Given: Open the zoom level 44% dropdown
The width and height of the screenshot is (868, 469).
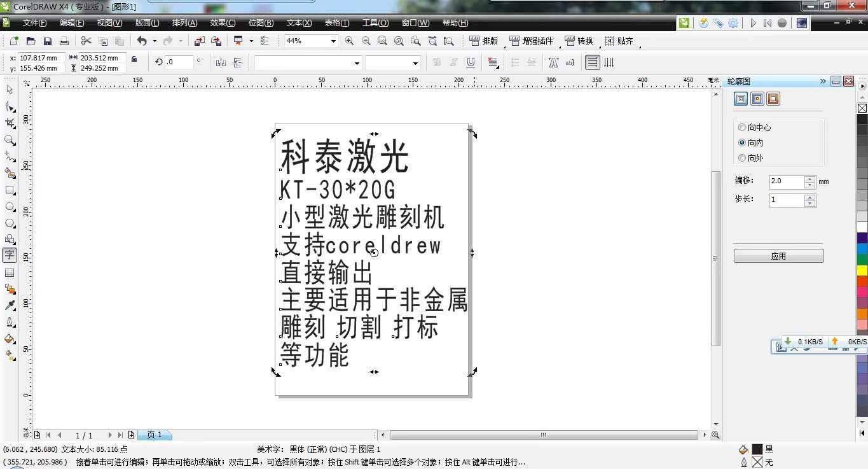Looking at the screenshot, I should [333, 41].
